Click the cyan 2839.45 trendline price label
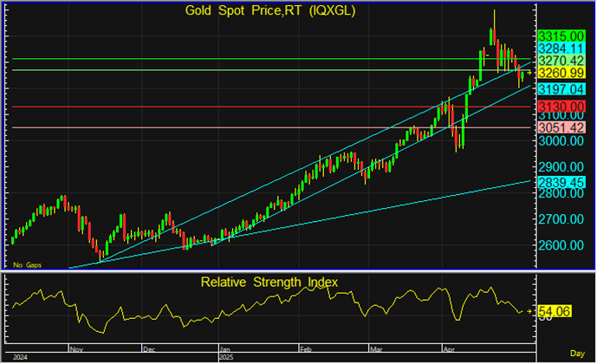The image size is (597, 364). click(x=561, y=182)
